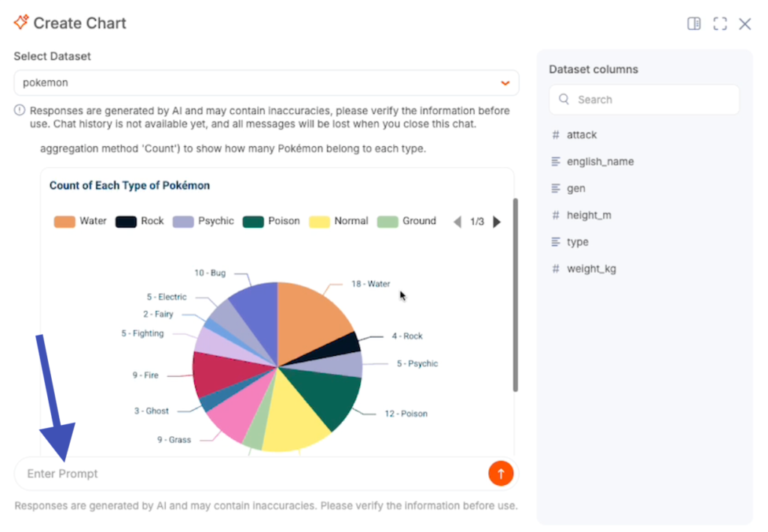Click the orange send prompt arrow button
The width and height of the screenshot is (768, 532).
pyautogui.click(x=500, y=473)
